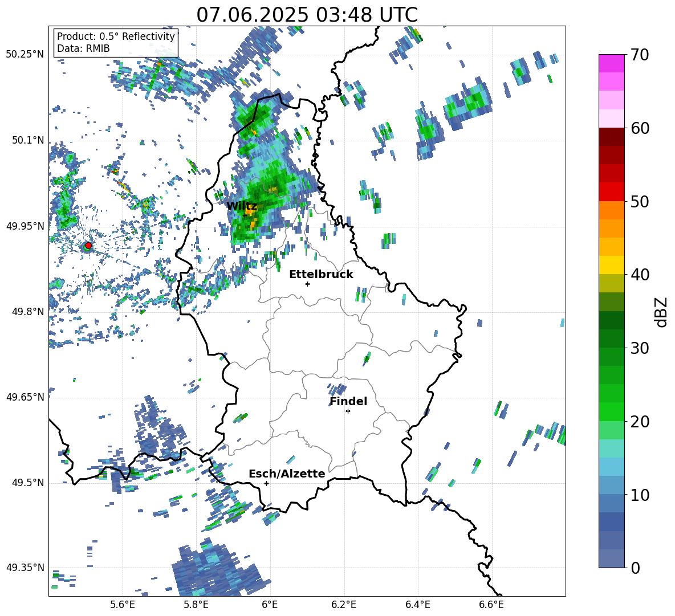Click the 6.6°E longitude label
Viewport: 675px width, 616px height.
click(491, 605)
